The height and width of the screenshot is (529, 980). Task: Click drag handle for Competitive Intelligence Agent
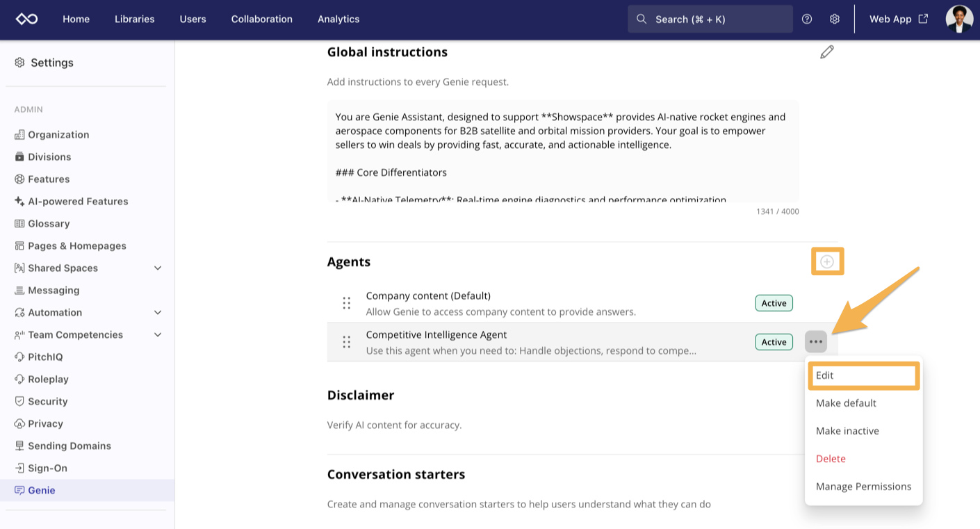tap(346, 342)
